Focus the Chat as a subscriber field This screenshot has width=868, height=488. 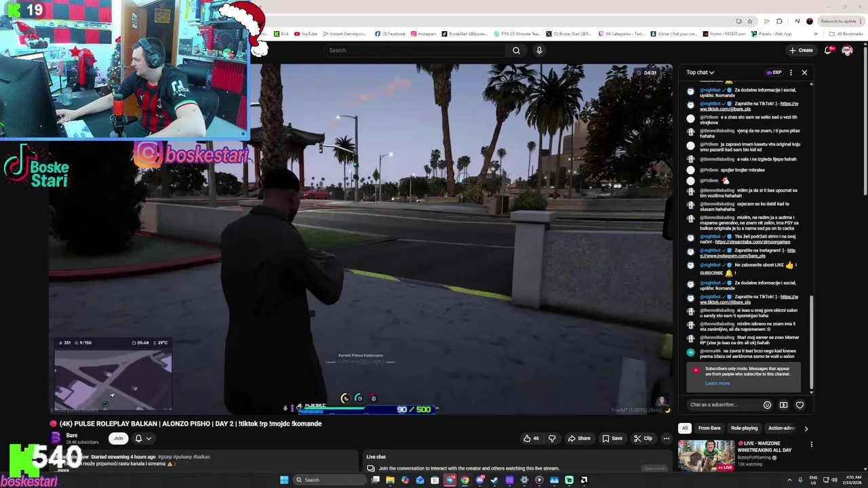tap(722, 405)
